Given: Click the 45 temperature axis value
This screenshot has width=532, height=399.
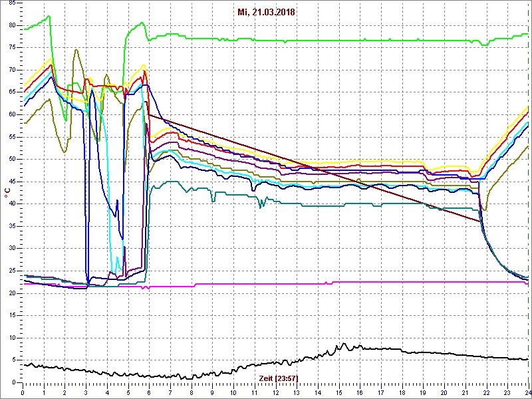Looking at the screenshot, I should point(13,182).
